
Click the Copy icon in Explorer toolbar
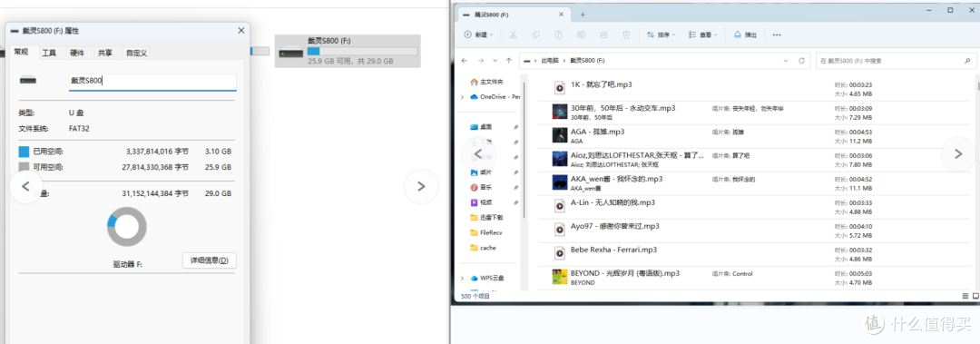[x=535, y=35]
